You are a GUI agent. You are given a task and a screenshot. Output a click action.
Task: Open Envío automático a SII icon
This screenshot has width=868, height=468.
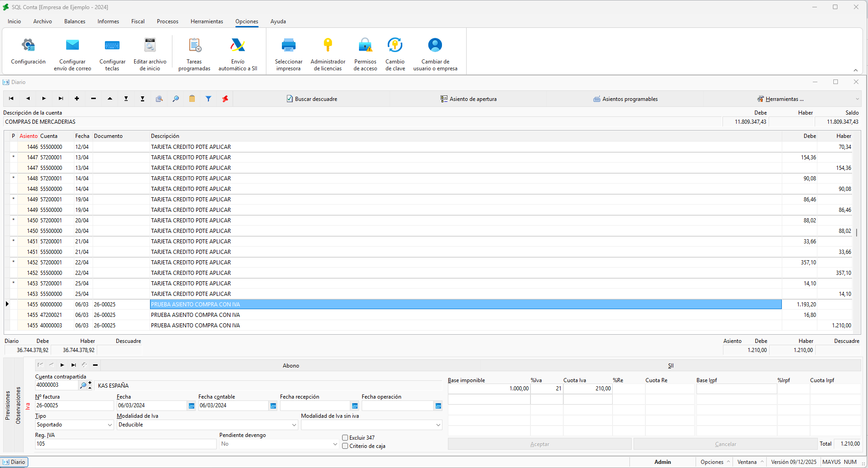point(238,45)
